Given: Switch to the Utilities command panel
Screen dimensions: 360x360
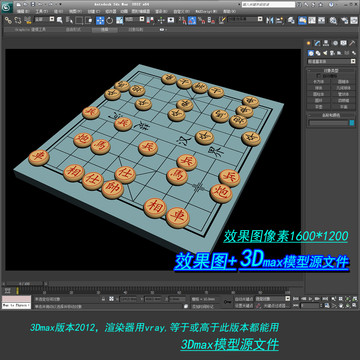Looking at the screenshot, I should point(352,43).
